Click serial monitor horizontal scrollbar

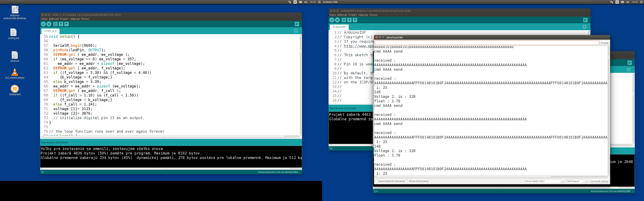464,177
